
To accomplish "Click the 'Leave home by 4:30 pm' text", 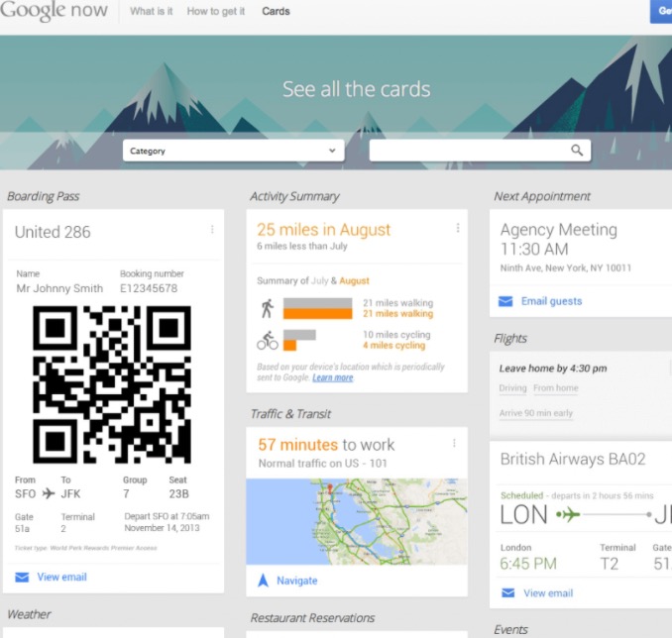I will tap(553, 369).
